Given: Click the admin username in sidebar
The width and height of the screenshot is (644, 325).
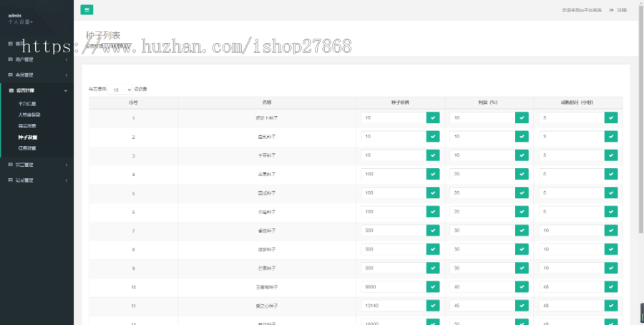Looking at the screenshot, I should pyautogui.click(x=15, y=16).
